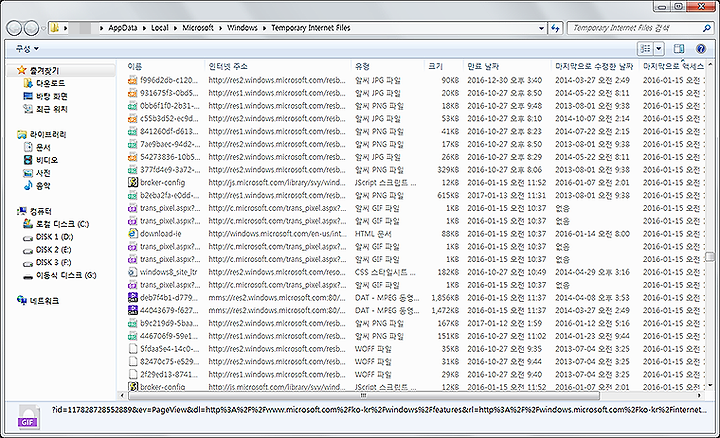Image resolution: width=720 pixels, height=438 pixels.
Task: Select file named b2eba2fa-e0dd
Action: pyautogui.click(x=170, y=195)
